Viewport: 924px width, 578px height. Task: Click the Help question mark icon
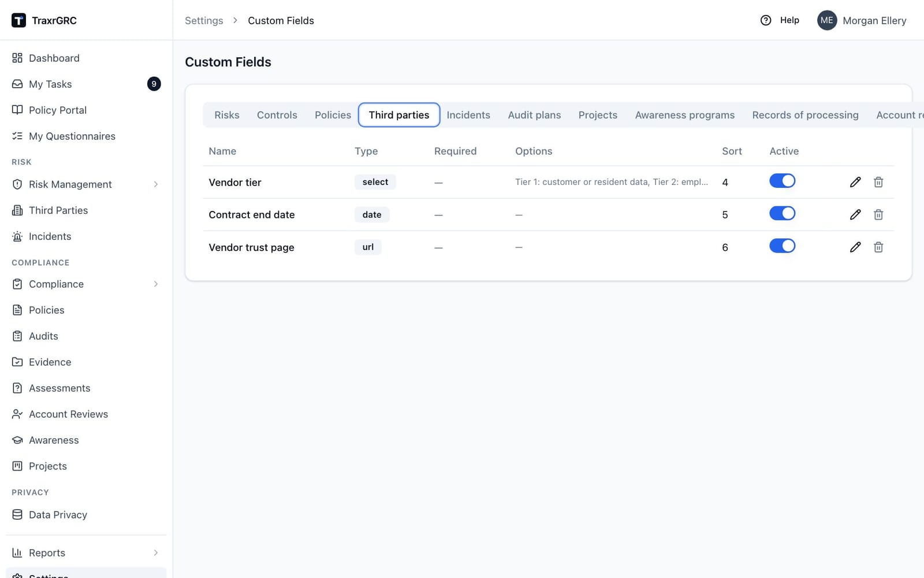point(766,20)
